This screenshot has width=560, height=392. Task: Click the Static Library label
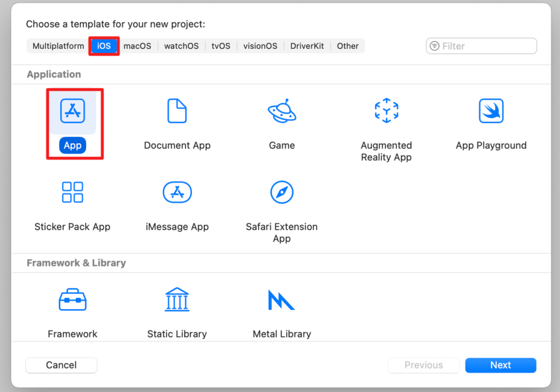[x=177, y=334]
